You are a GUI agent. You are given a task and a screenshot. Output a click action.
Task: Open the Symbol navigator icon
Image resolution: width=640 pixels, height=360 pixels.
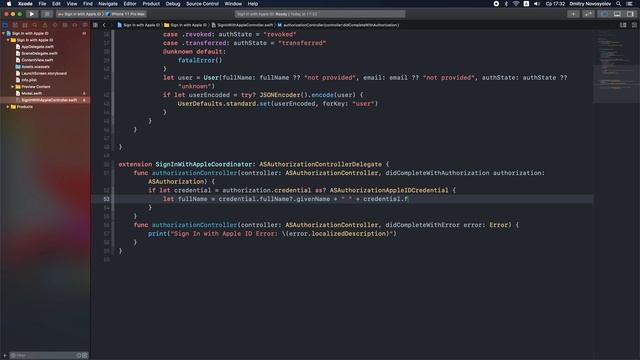click(x=25, y=25)
